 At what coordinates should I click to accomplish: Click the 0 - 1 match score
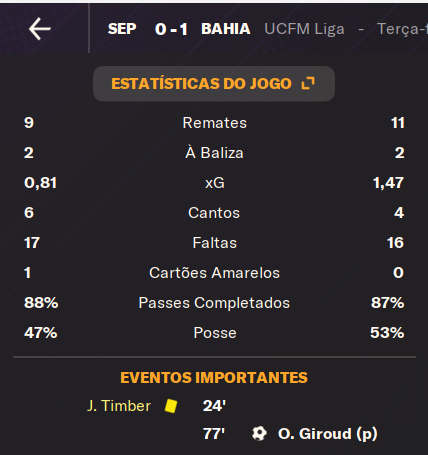click(171, 29)
